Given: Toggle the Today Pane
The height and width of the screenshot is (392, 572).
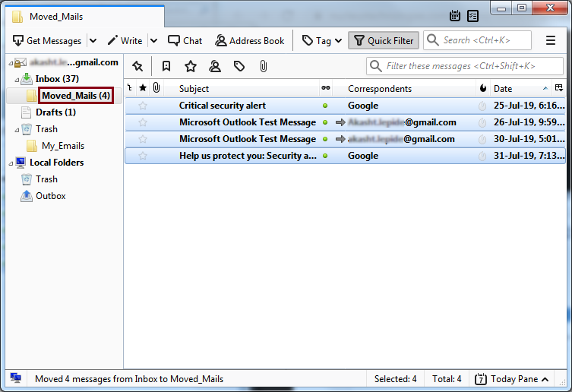Looking at the screenshot, I should point(511,379).
